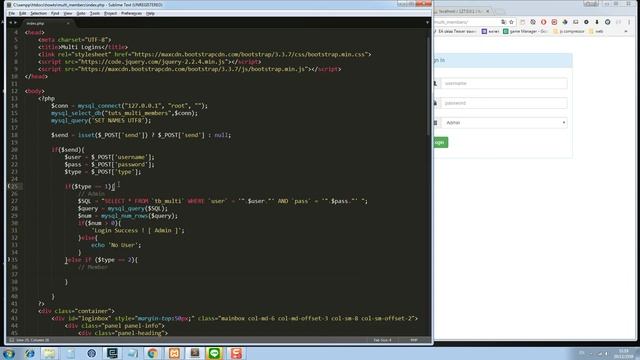
Task: Collapse the code fold on line 25
Action: [x=9, y=186]
